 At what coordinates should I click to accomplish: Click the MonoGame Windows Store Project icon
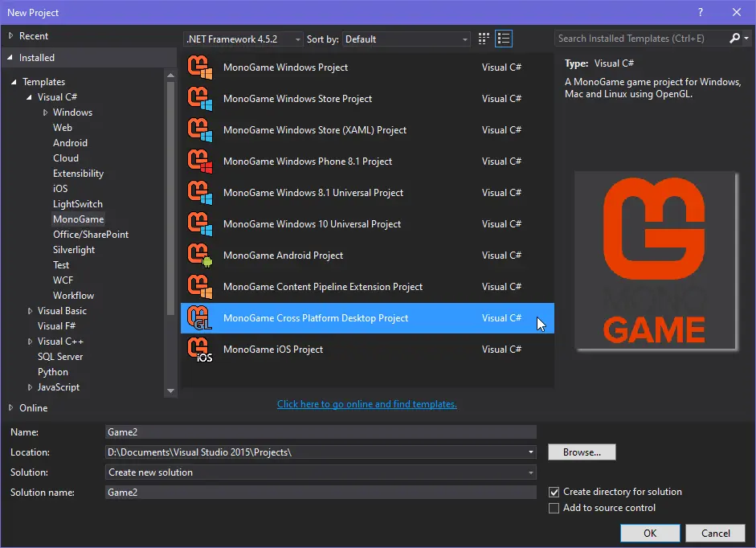(x=200, y=98)
